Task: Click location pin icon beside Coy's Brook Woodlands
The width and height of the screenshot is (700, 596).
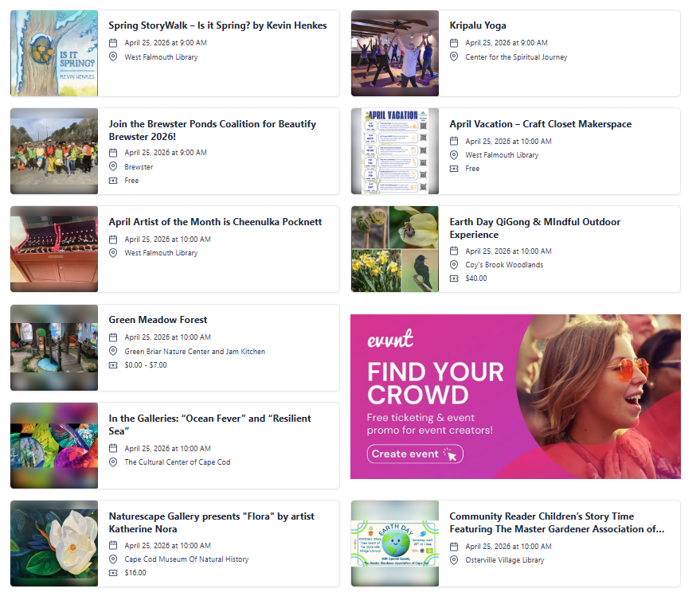Action: (x=454, y=265)
